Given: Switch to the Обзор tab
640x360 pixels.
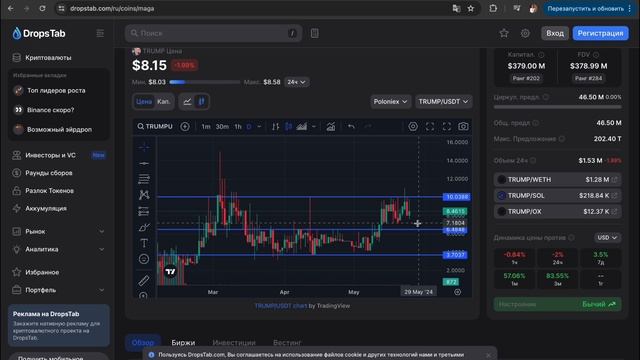Looking at the screenshot, I should click(143, 342).
